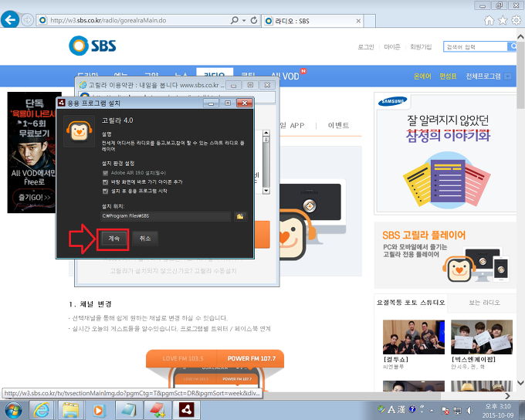Show hidden tray icons arrow
The width and height of the screenshot is (525, 420).
click(x=432, y=410)
